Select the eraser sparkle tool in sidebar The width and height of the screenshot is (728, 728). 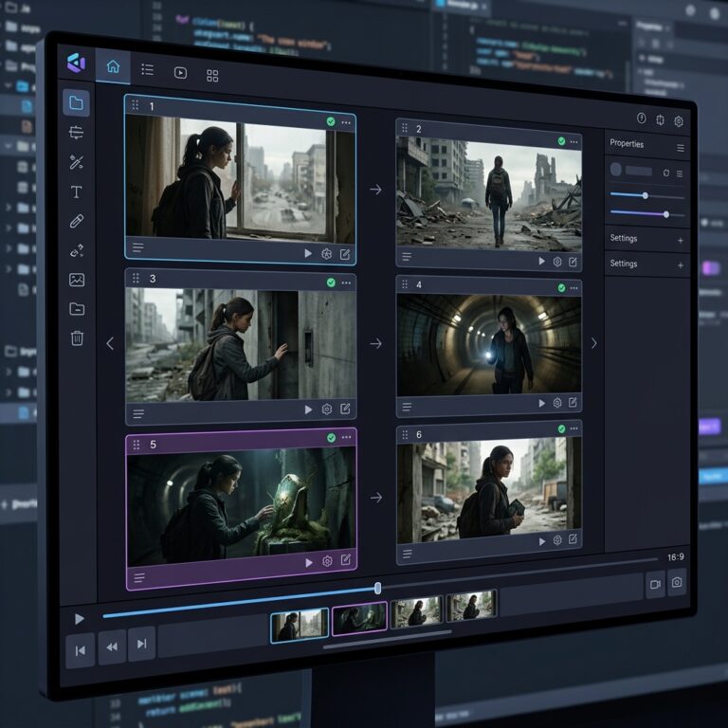(77, 250)
